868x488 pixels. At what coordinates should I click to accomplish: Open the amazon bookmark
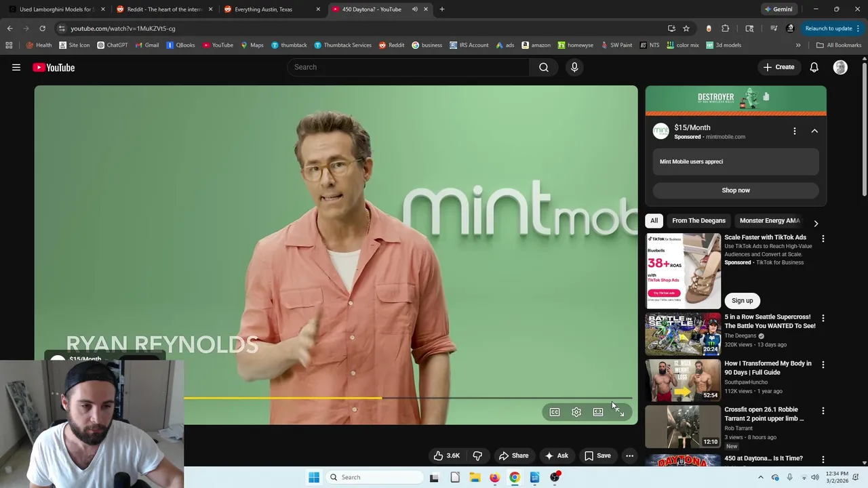[536, 45]
